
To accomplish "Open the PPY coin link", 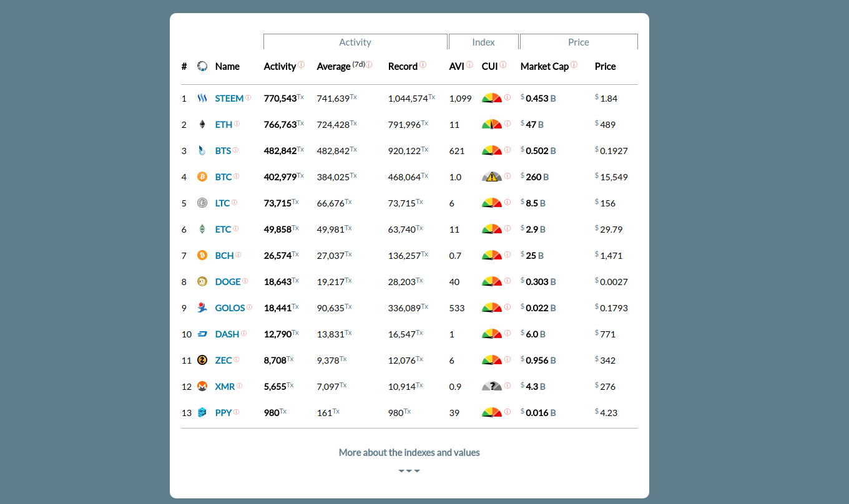I will coord(223,413).
